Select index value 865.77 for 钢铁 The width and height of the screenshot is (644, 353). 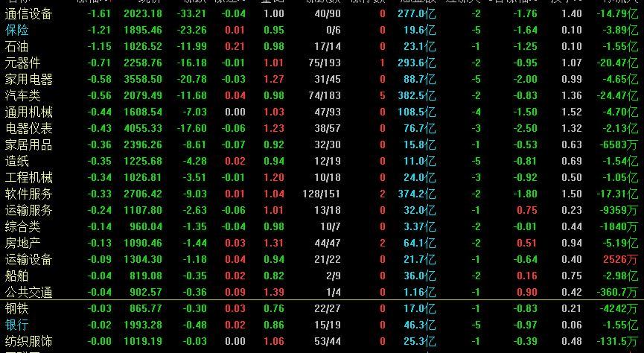tap(146, 308)
